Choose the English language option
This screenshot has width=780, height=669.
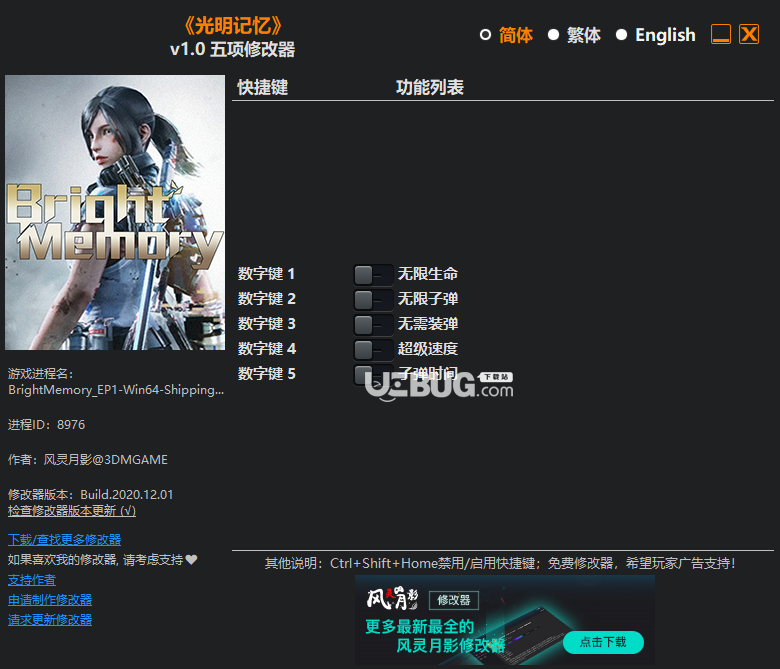621,35
